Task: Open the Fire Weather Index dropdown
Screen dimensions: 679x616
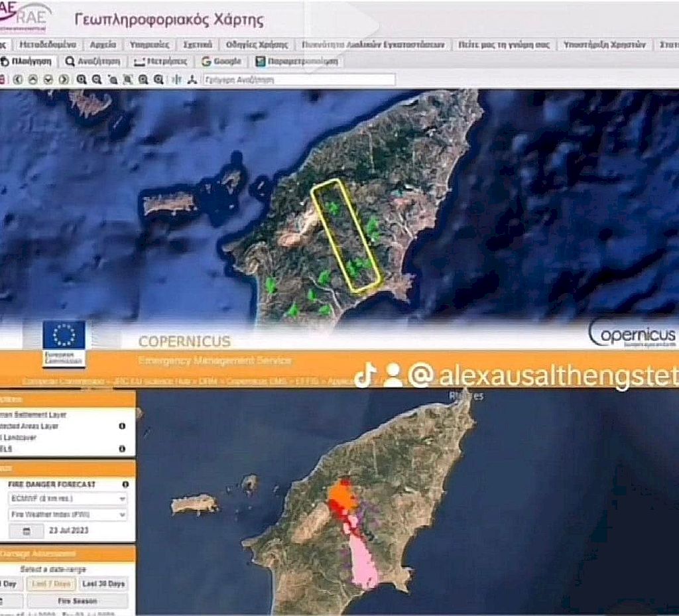Action: click(68, 515)
